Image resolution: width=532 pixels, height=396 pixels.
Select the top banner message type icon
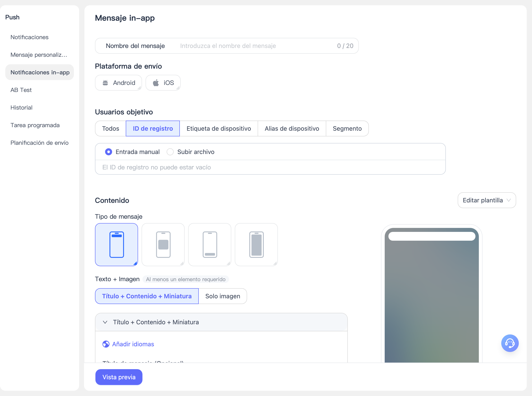(117, 244)
